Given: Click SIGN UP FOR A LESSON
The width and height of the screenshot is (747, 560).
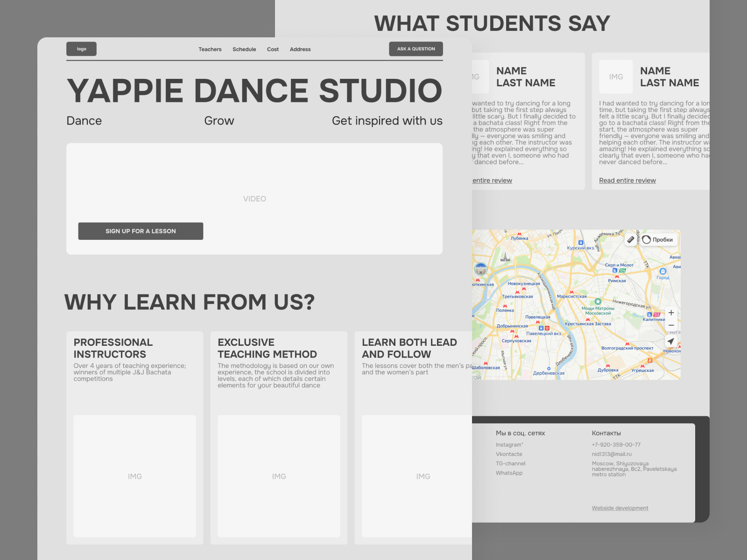Looking at the screenshot, I should coord(141,231).
